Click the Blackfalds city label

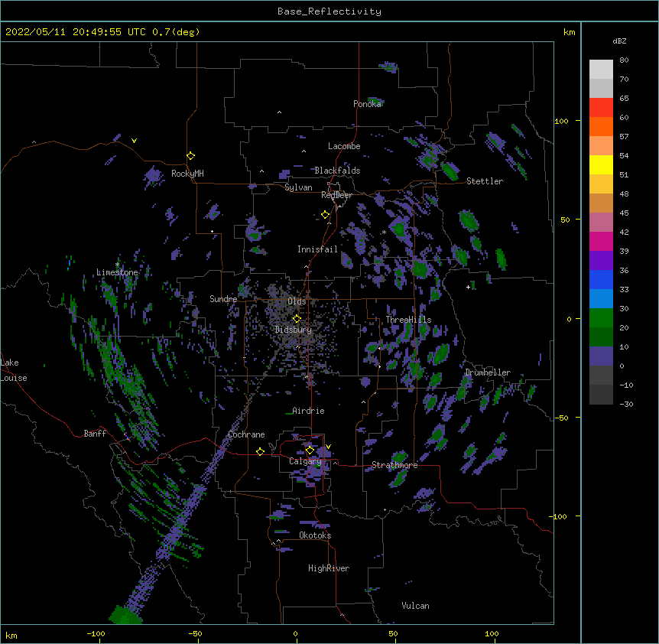tap(337, 171)
